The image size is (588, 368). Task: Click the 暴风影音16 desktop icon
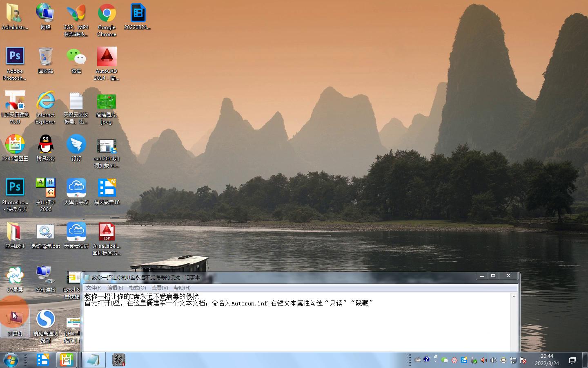tap(107, 188)
